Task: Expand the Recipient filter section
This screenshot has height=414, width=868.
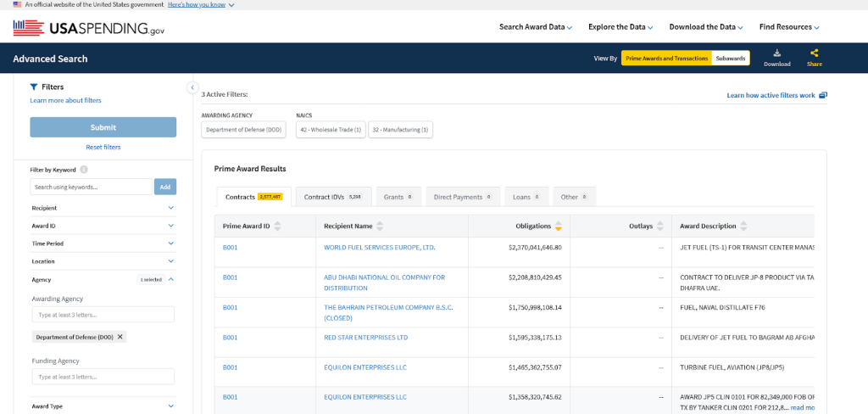Action: coord(102,208)
